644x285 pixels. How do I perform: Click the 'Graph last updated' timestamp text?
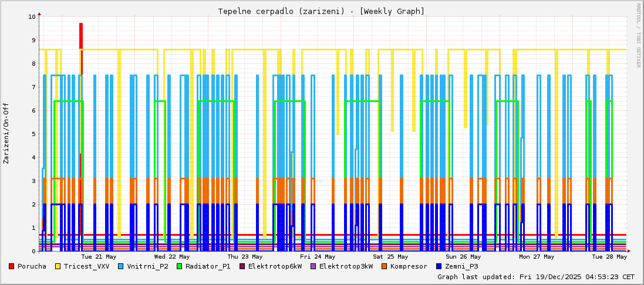535,276
